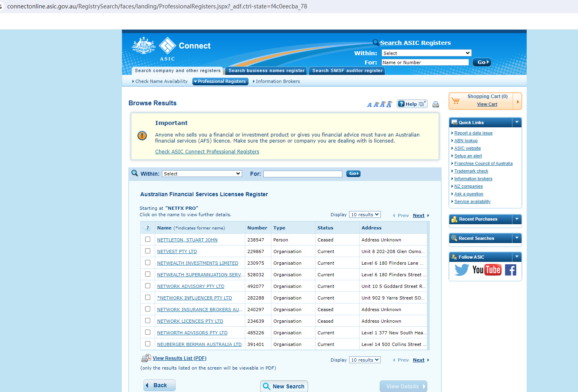Open the top Display results-per-page dropdown
Screen dimensions: 578x392
point(365,215)
